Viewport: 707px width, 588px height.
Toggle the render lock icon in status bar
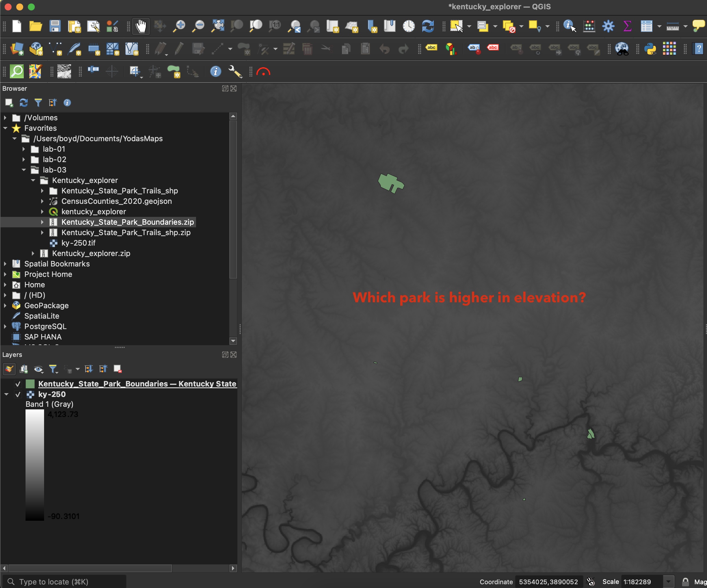tap(685, 582)
